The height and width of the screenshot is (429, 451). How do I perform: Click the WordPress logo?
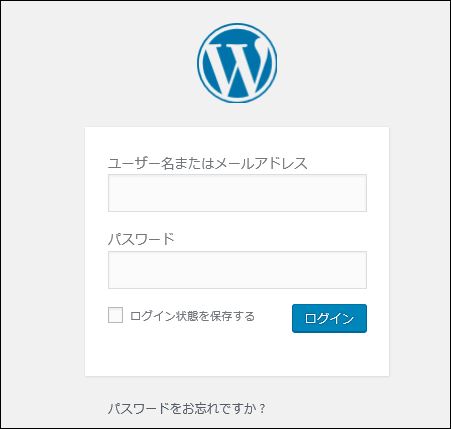(237, 63)
